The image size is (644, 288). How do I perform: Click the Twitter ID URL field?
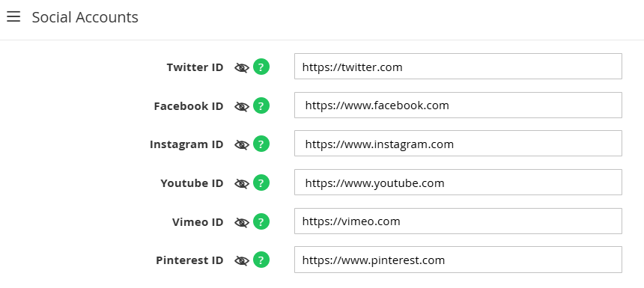[458, 66]
